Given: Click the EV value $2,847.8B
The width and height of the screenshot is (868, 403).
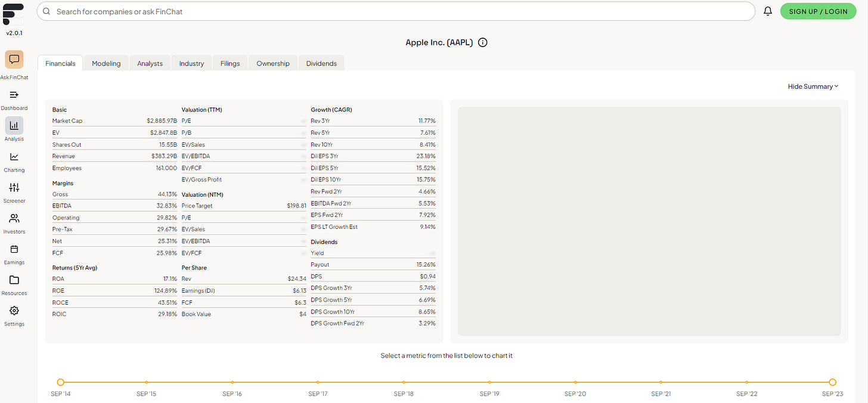Looking at the screenshot, I should click(x=163, y=133).
